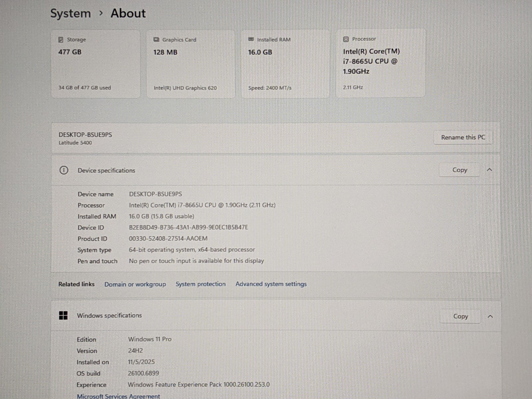Click the Intel(R) UHD Graphics 620 label
The image size is (532, 399).
[185, 88]
